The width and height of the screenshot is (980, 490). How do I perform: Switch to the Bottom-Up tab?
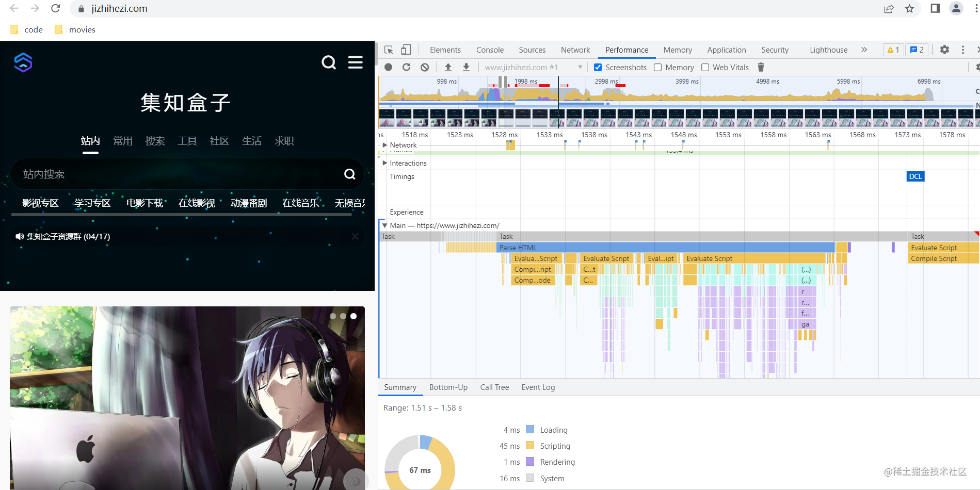click(448, 387)
